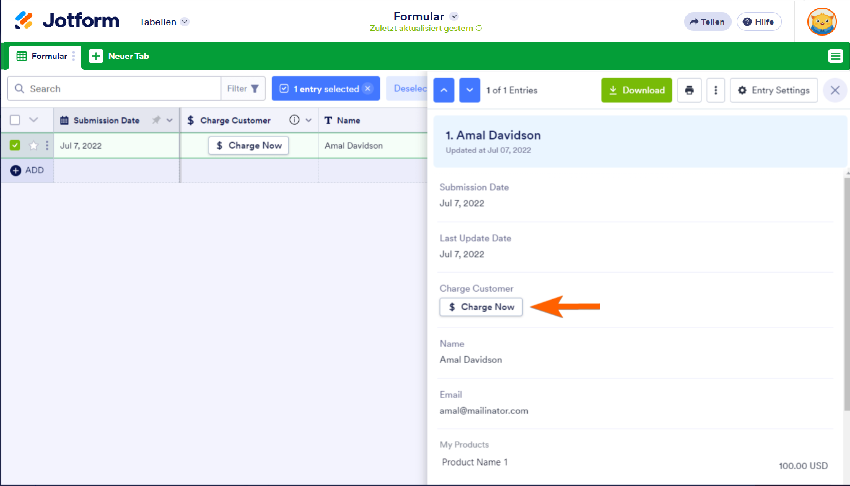
Task: Click the pin icon on Submission Date column
Action: [x=155, y=120]
